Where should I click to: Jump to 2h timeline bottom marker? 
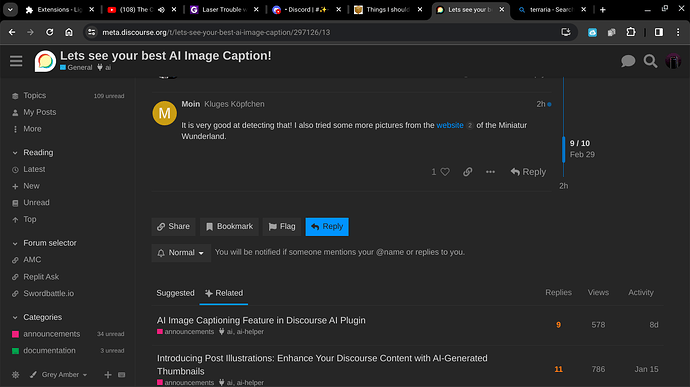563,186
